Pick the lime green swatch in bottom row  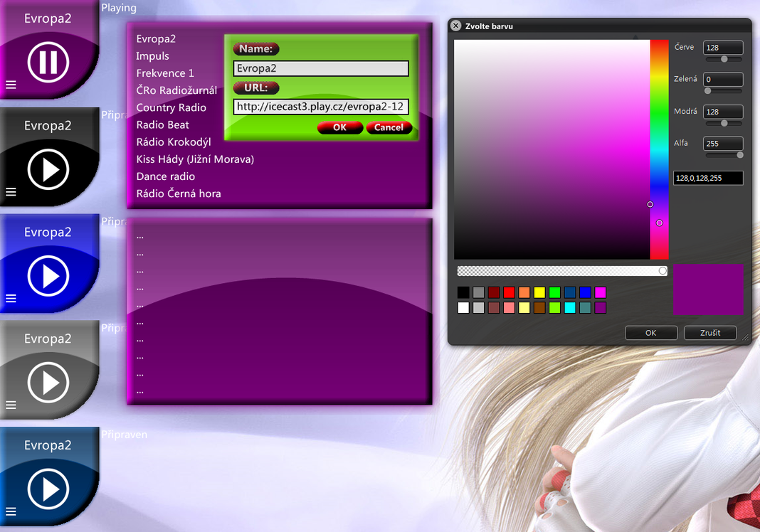[x=554, y=308]
